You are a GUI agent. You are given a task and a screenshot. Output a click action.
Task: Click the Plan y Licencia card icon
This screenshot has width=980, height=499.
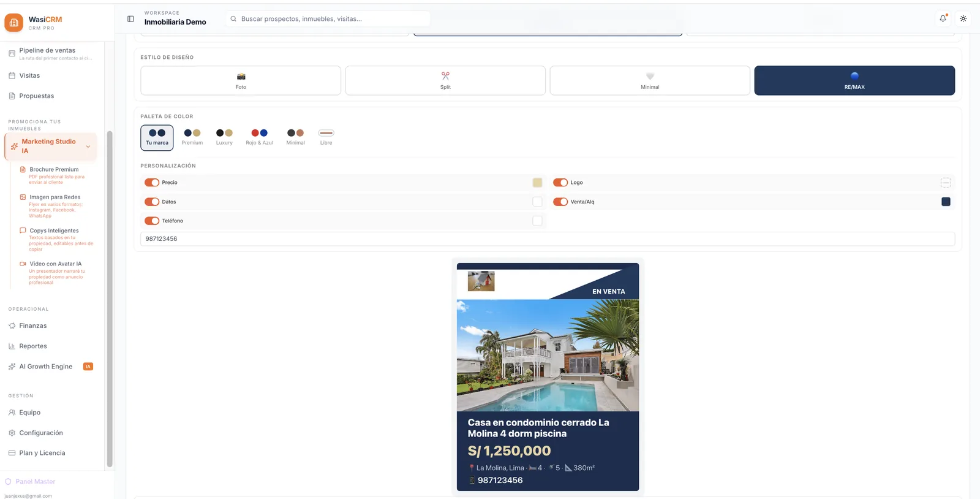pos(12,453)
